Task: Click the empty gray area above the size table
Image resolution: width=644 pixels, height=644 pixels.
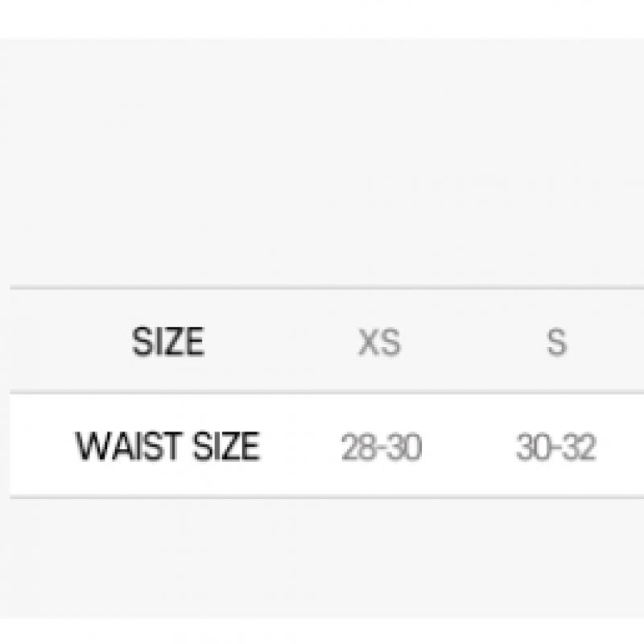Action: pos(322,161)
